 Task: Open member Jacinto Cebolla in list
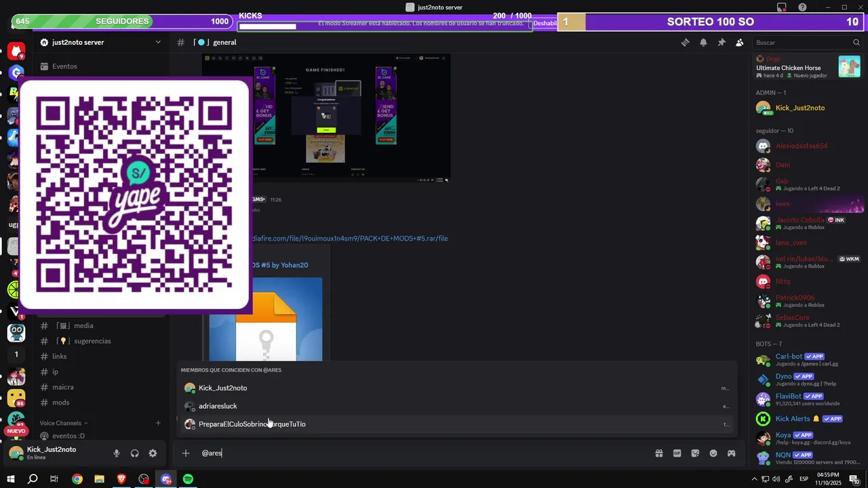click(x=808, y=223)
